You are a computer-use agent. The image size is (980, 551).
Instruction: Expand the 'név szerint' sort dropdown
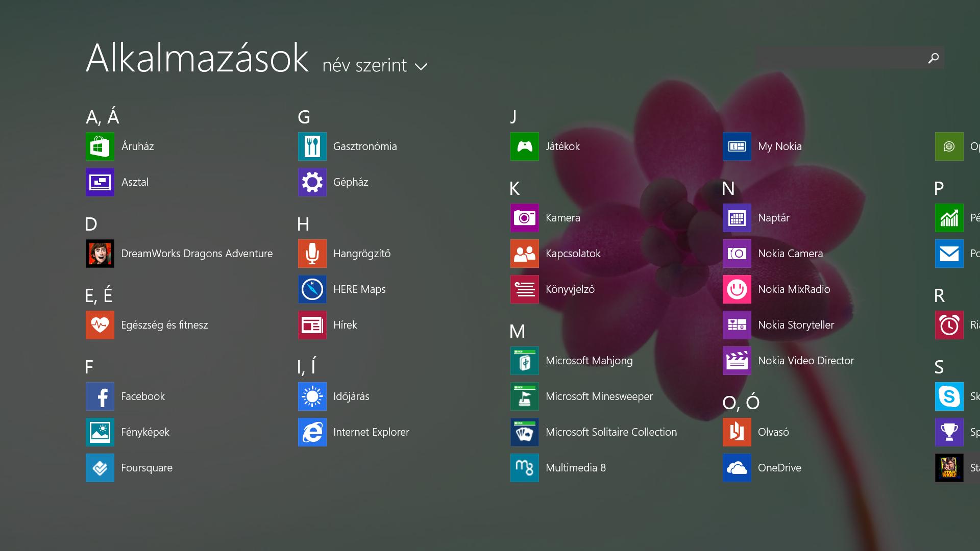pyautogui.click(x=375, y=65)
